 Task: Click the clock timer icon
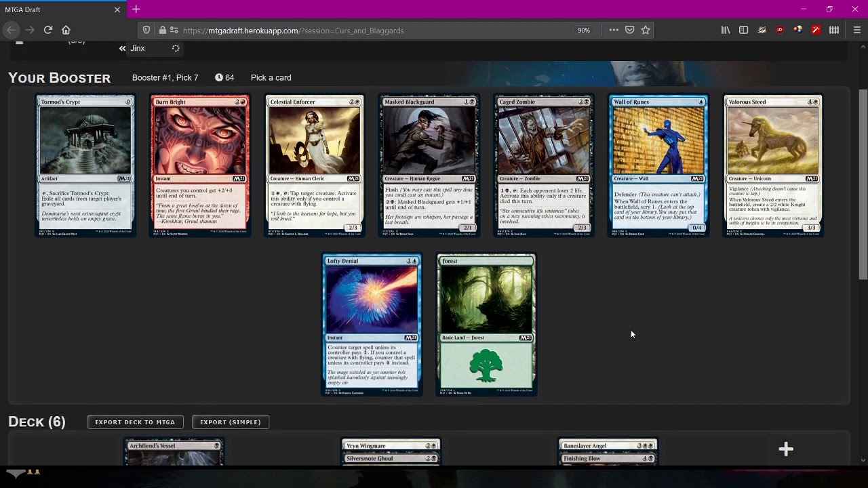tap(219, 78)
